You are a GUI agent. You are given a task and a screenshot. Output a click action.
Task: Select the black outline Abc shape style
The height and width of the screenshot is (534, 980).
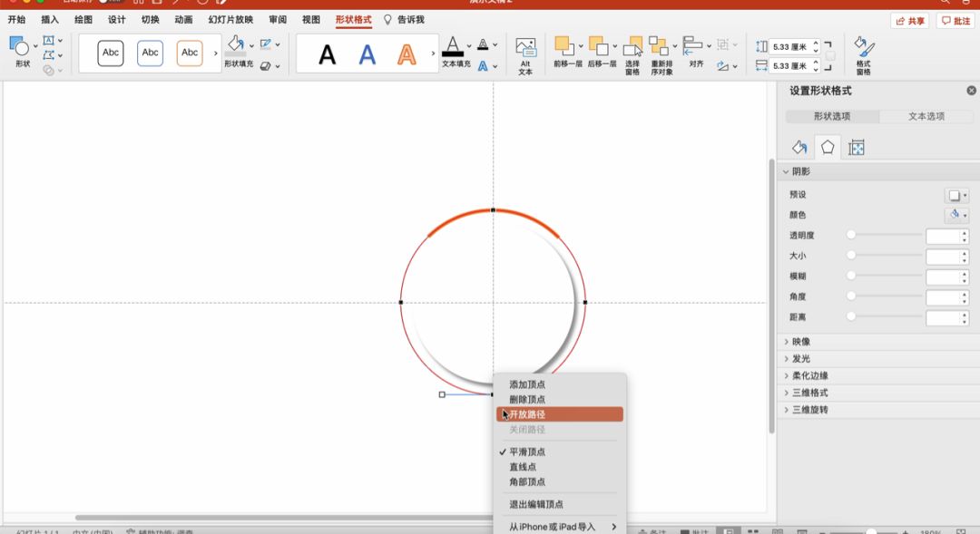point(111,53)
